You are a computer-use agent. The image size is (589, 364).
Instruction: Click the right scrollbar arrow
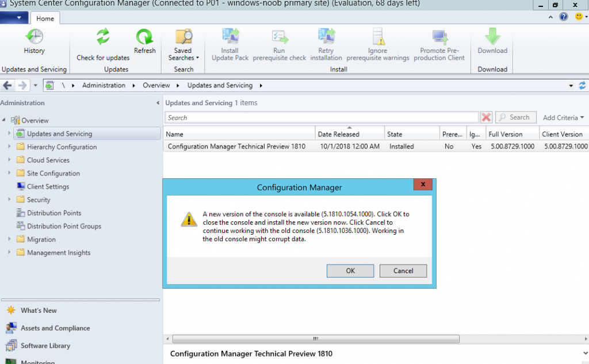tap(586, 339)
